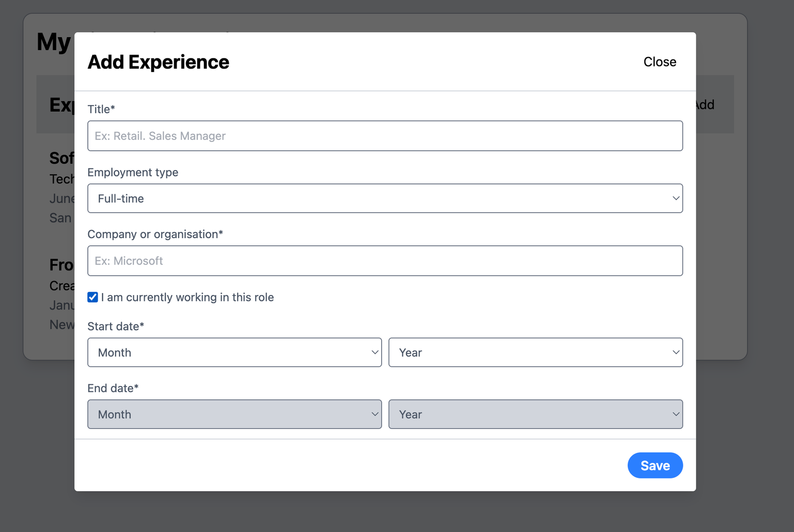Viewport: 794px width, 532px height.
Task: Open the End date Month dropdown
Action: [234, 414]
